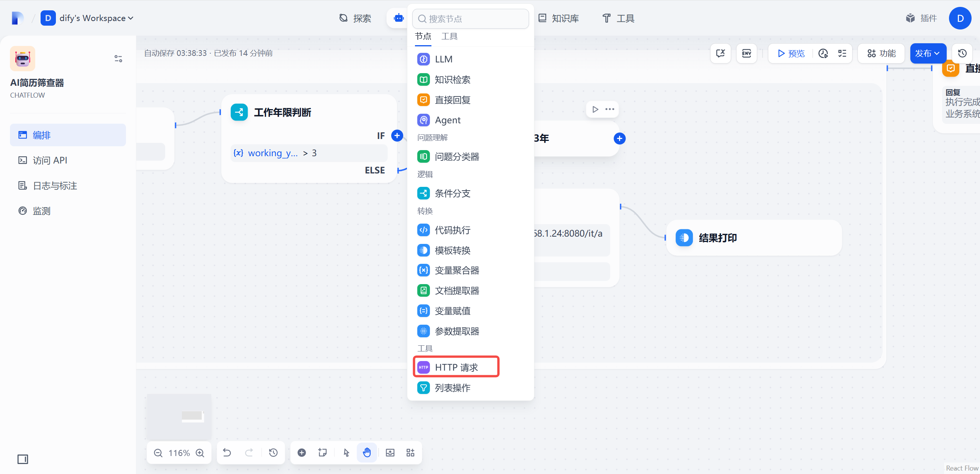Screen dimensions: 980x474
Task: Click the redo icon in bottom toolbar
Action: tap(250, 453)
